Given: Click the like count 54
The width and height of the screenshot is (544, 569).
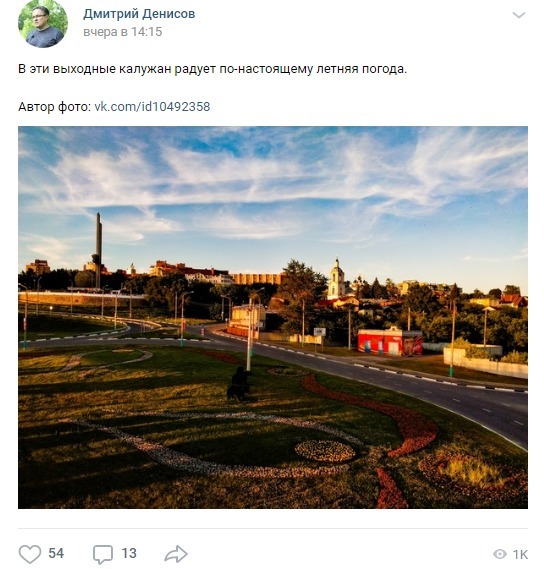Looking at the screenshot, I should (56, 553).
